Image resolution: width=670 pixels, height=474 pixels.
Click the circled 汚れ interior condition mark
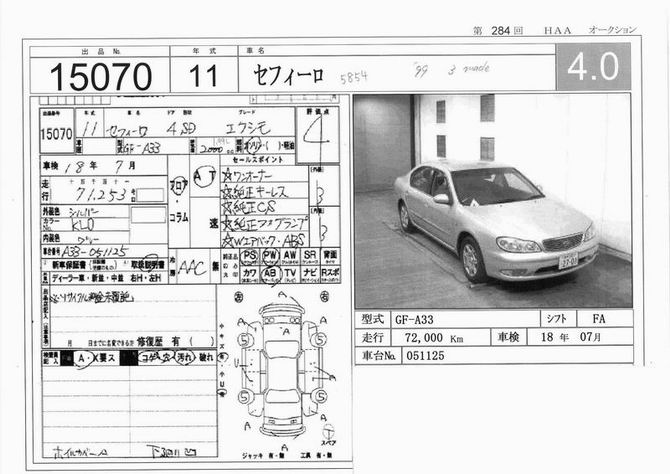pos(185,357)
